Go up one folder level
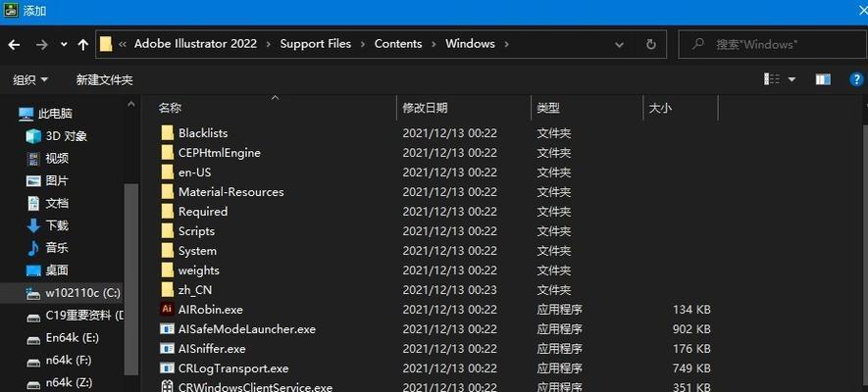The image size is (868, 392). tap(83, 45)
